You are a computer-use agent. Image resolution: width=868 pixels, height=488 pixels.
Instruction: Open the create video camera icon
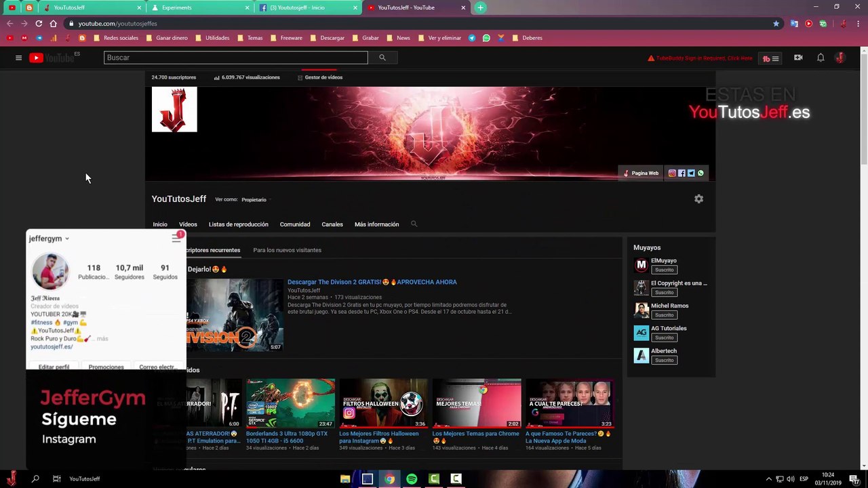click(x=798, y=58)
